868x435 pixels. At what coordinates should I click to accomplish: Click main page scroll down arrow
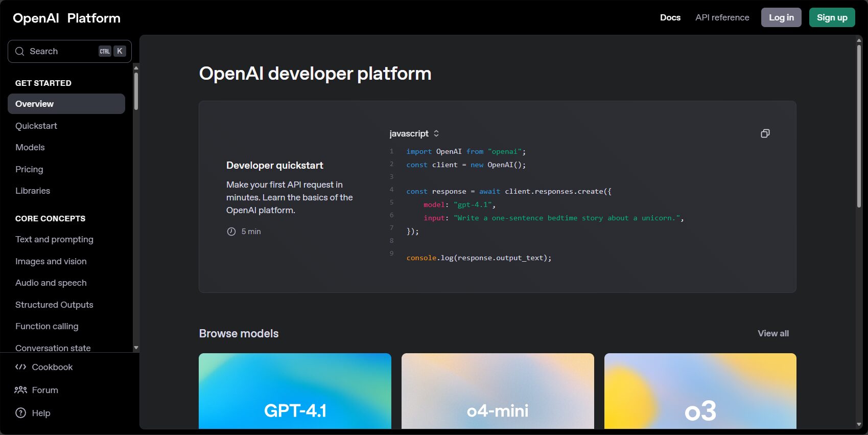(x=859, y=424)
